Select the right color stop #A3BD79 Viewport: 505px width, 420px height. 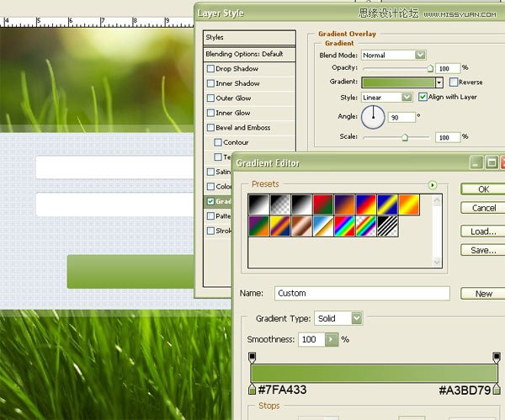[x=497, y=389]
